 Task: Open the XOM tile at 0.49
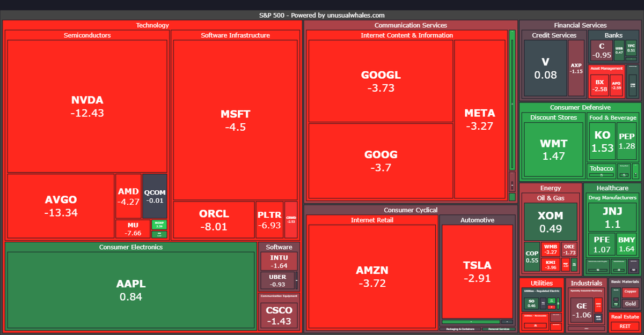click(551, 221)
